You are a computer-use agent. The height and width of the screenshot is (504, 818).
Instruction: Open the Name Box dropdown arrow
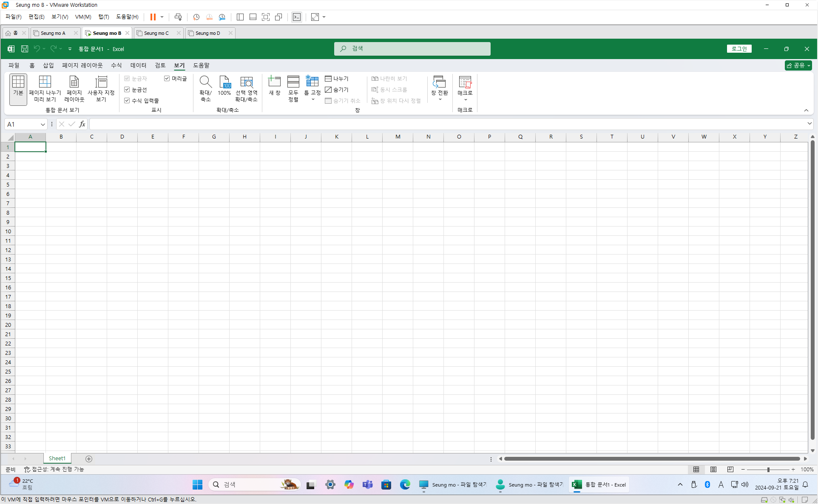click(43, 125)
